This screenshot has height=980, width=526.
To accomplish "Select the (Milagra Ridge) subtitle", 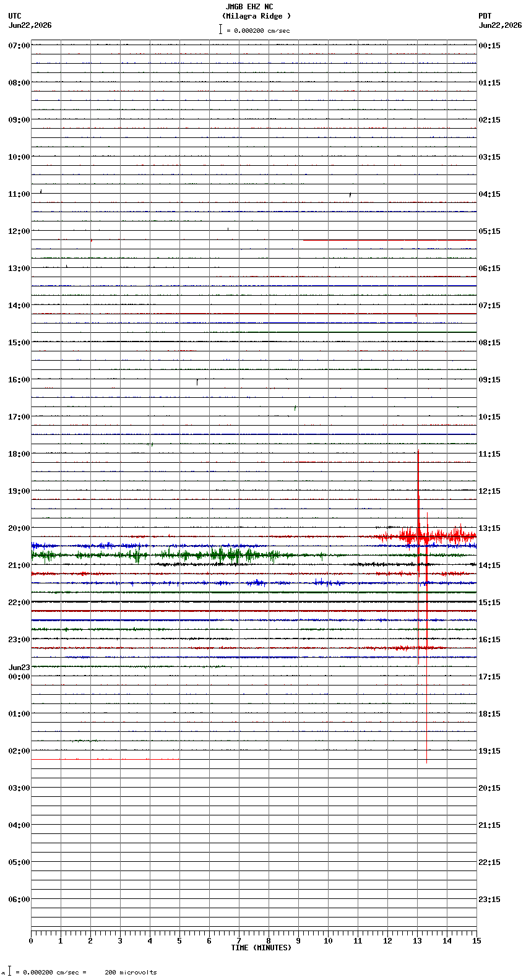I will pos(256,16).
